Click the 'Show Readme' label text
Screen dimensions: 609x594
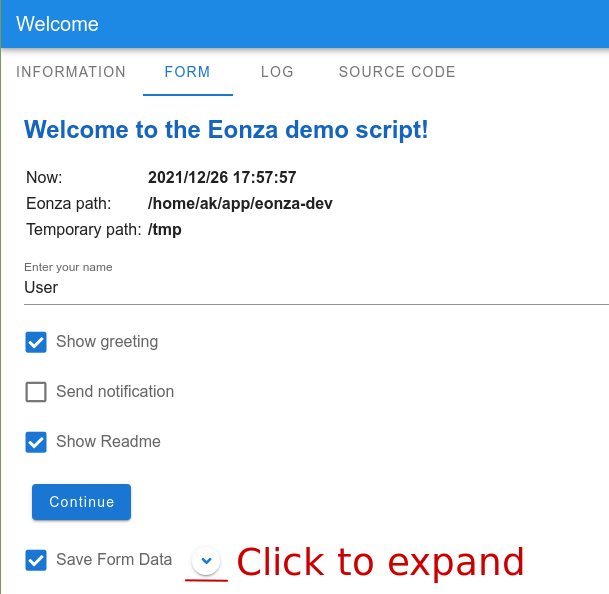pos(108,441)
